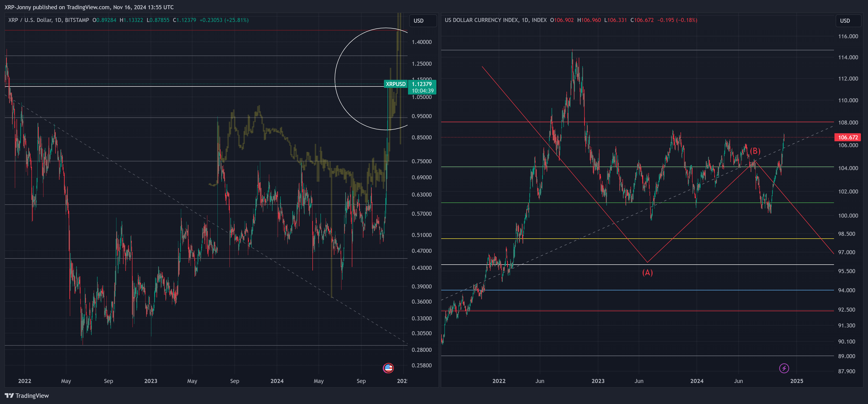Click 116.000 on dollar index price axis
The width and height of the screenshot is (868, 404).
848,36
